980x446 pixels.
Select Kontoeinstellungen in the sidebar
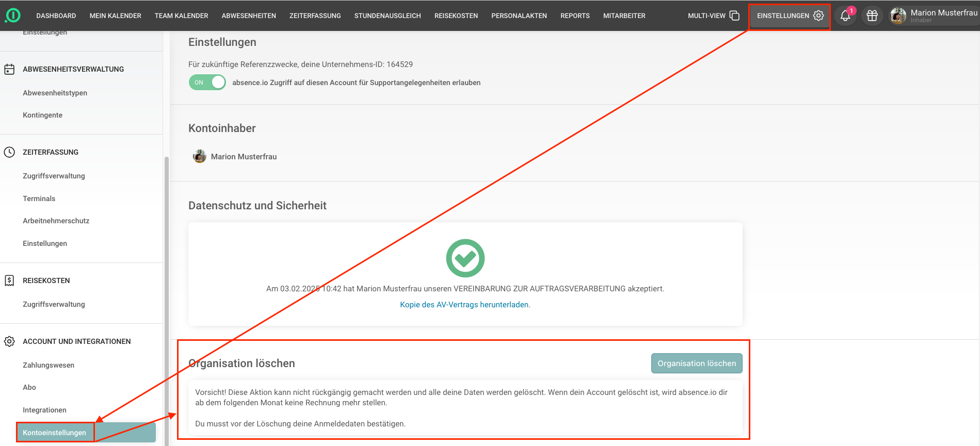click(55, 433)
